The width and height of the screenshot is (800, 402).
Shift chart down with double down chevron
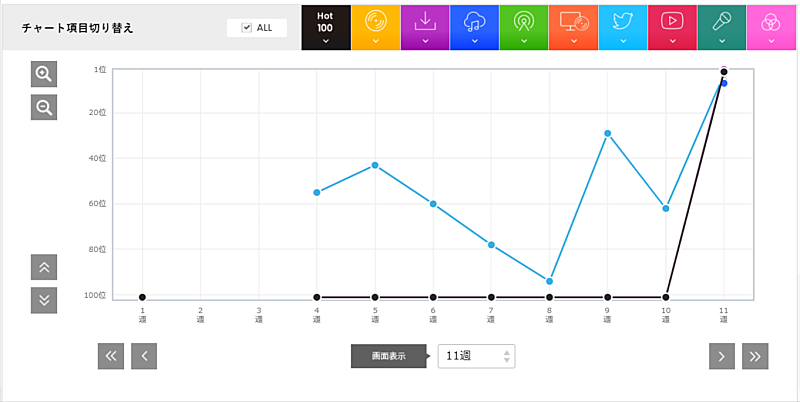(x=44, y=300)
